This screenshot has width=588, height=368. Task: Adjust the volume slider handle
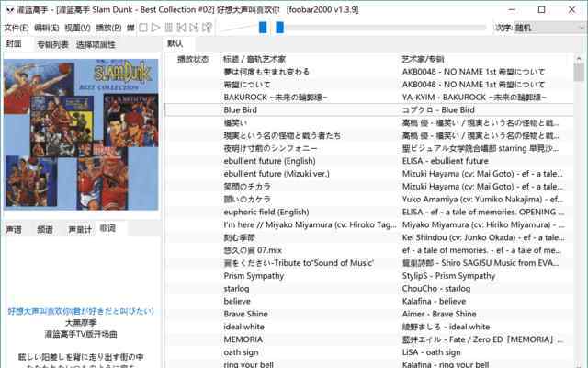point(263,27)
